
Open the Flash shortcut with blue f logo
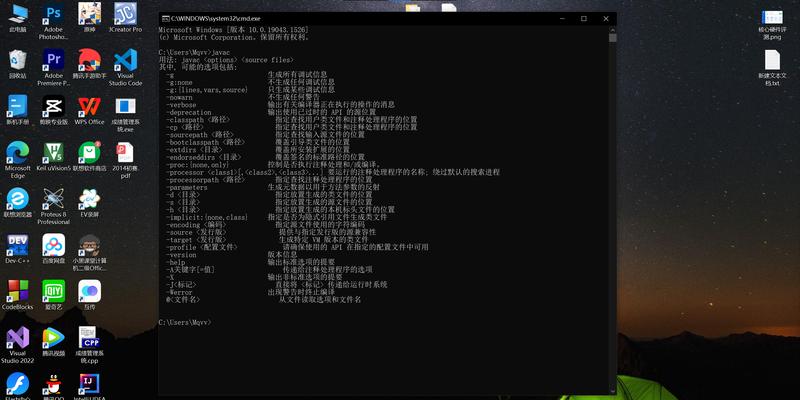17,385
